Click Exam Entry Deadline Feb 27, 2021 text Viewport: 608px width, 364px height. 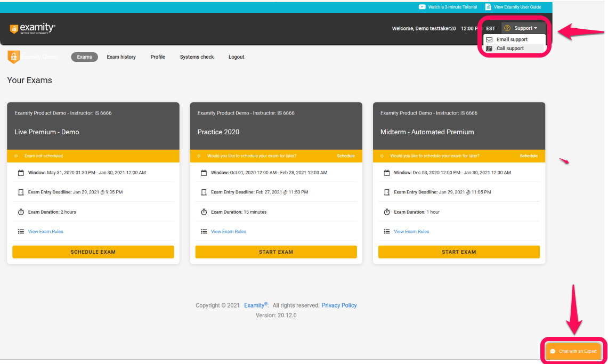coord(260,192)
